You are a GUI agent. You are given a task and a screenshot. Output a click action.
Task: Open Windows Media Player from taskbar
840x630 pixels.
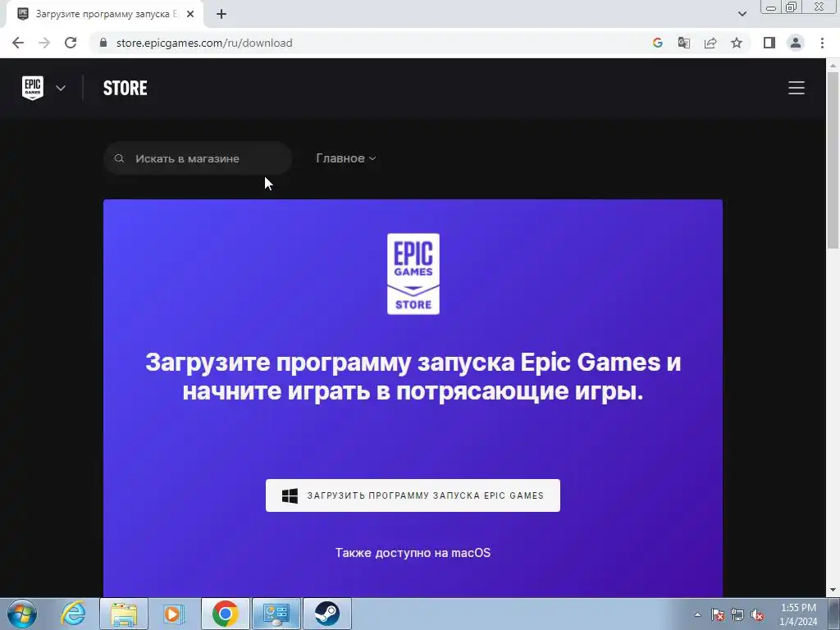(x=173, y=614)
